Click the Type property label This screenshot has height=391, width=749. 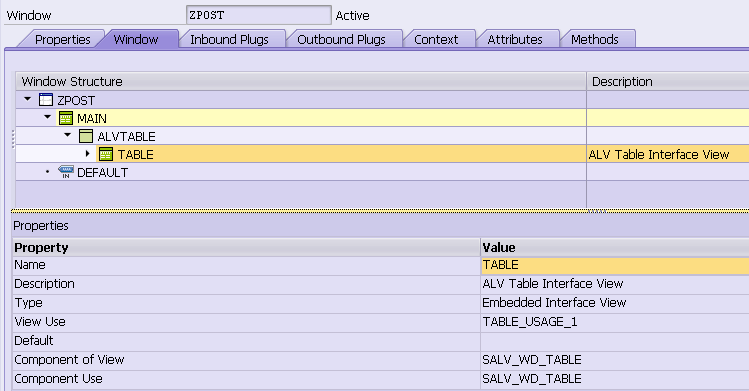coord(28,303)
